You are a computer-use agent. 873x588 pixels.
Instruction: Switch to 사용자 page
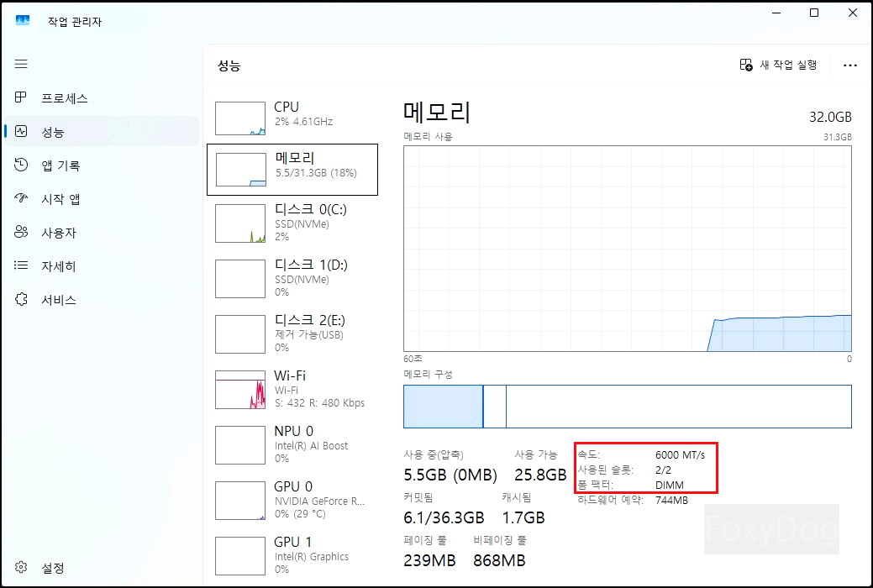[x=102, y=232]
